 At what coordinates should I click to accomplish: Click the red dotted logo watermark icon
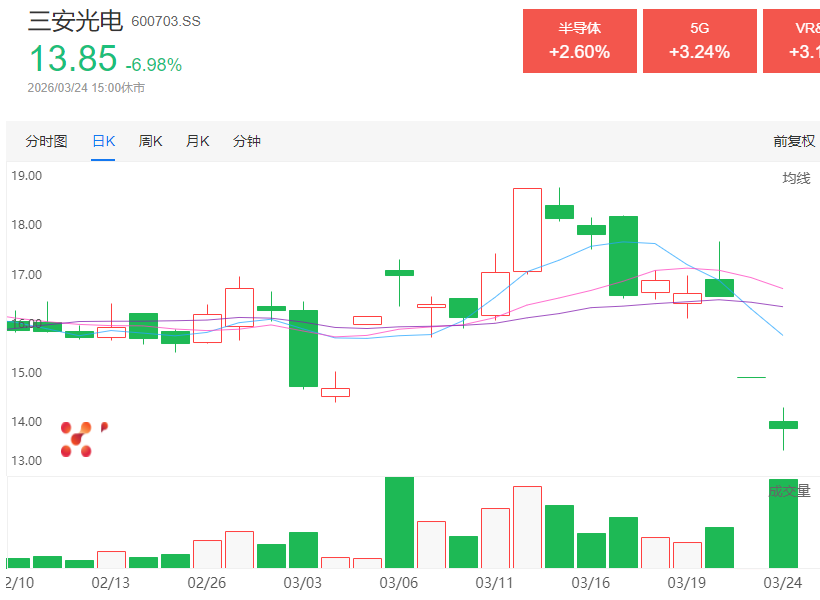click(80, 438)
